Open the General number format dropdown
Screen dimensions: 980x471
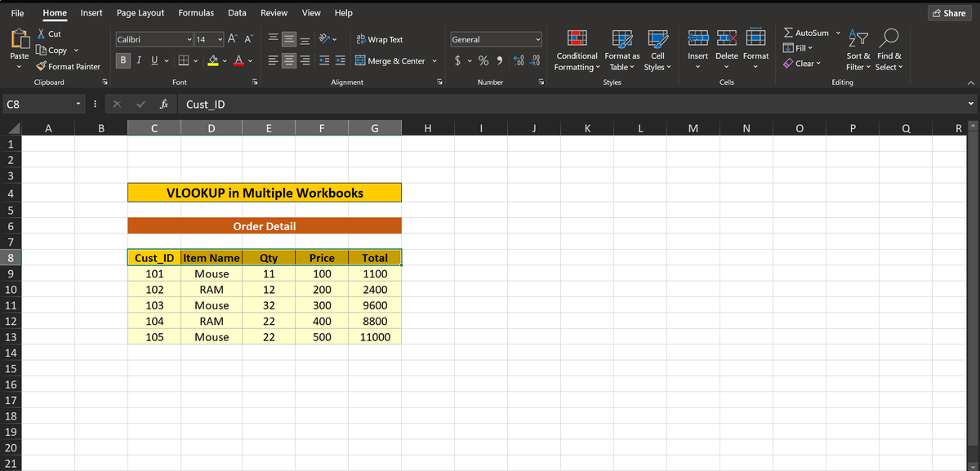(538, 39)
